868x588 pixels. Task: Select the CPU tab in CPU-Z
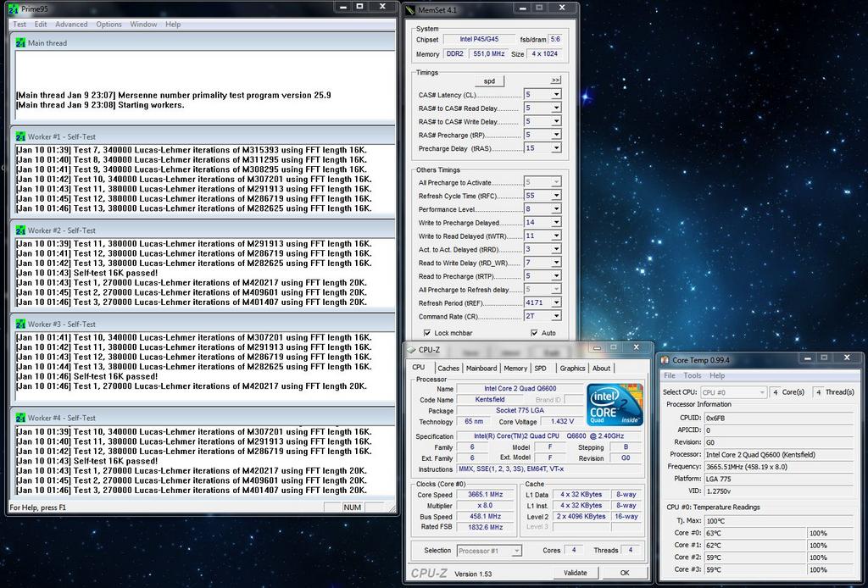(419, 368)
